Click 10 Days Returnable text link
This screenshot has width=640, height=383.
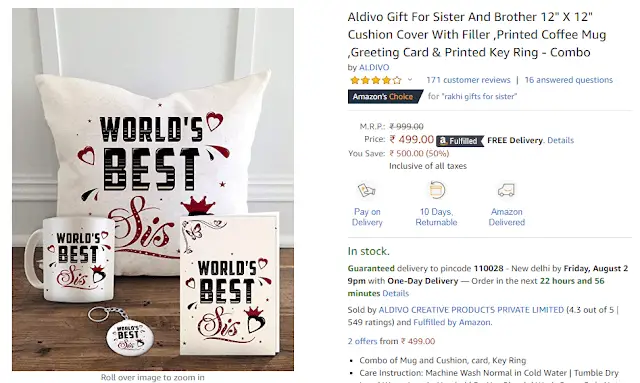pos(436,217)
